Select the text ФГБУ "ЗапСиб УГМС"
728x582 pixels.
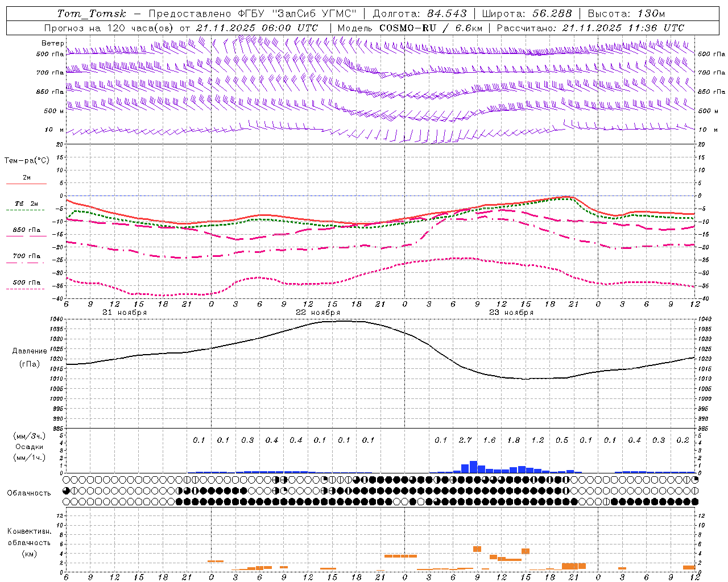pos(297,14)
